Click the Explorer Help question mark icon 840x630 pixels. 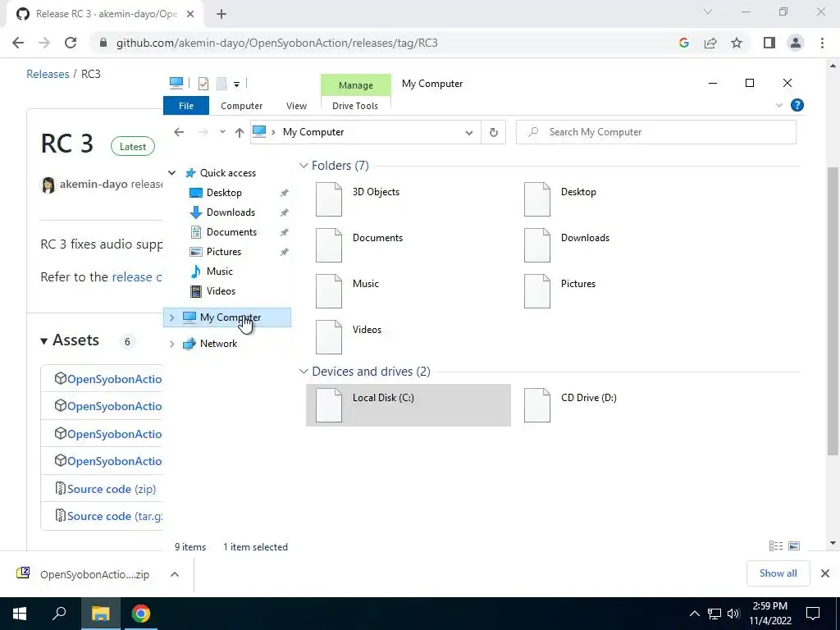click(x=797, y=105)
